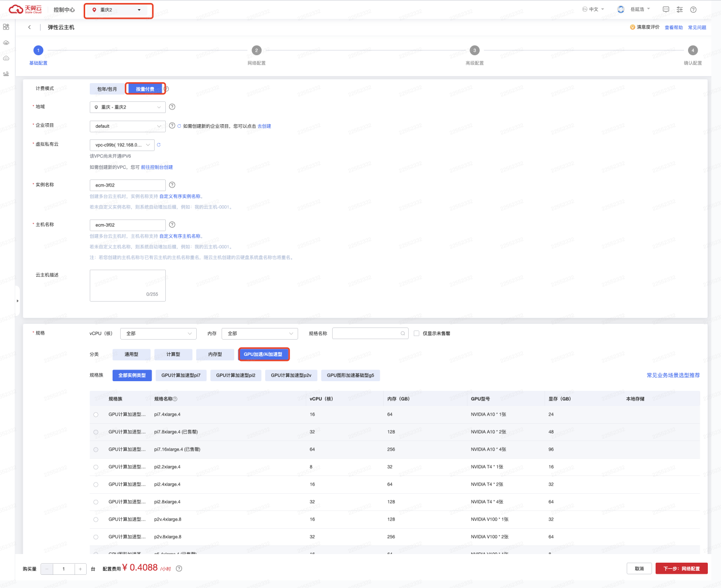This screenshot has height=588, width=721.
Task: Click the 云主机描述 text area
Action: pos(127,285)
